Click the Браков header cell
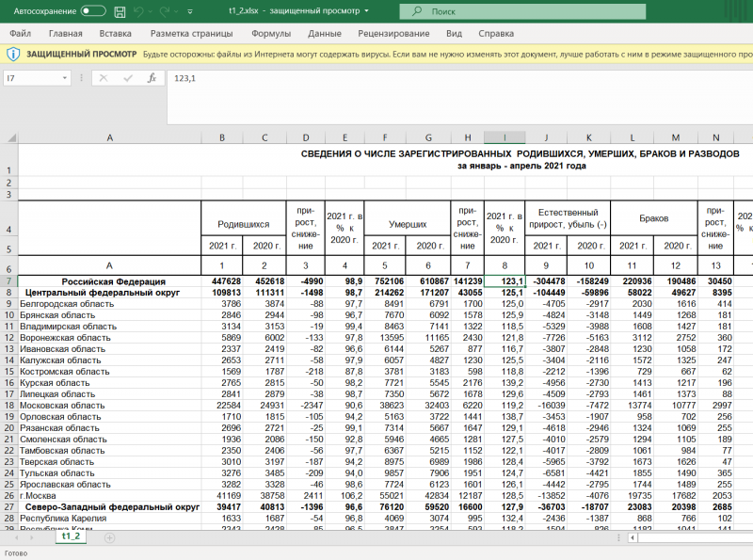753x560 pixels. pos(653,218)
